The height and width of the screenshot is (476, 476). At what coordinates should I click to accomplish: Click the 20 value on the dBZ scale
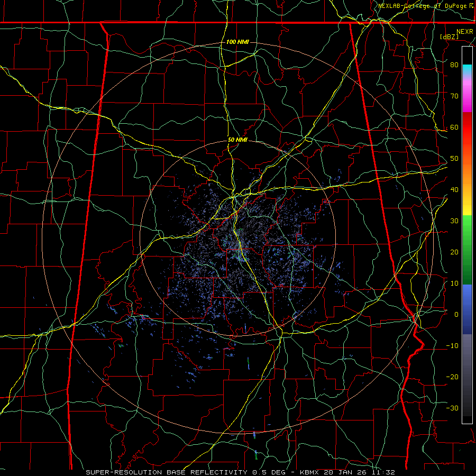(454, 252)
